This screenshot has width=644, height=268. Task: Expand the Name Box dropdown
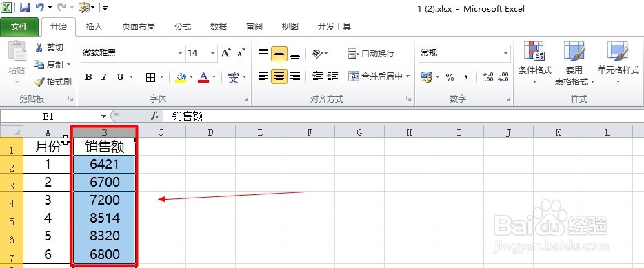point(103,116)
